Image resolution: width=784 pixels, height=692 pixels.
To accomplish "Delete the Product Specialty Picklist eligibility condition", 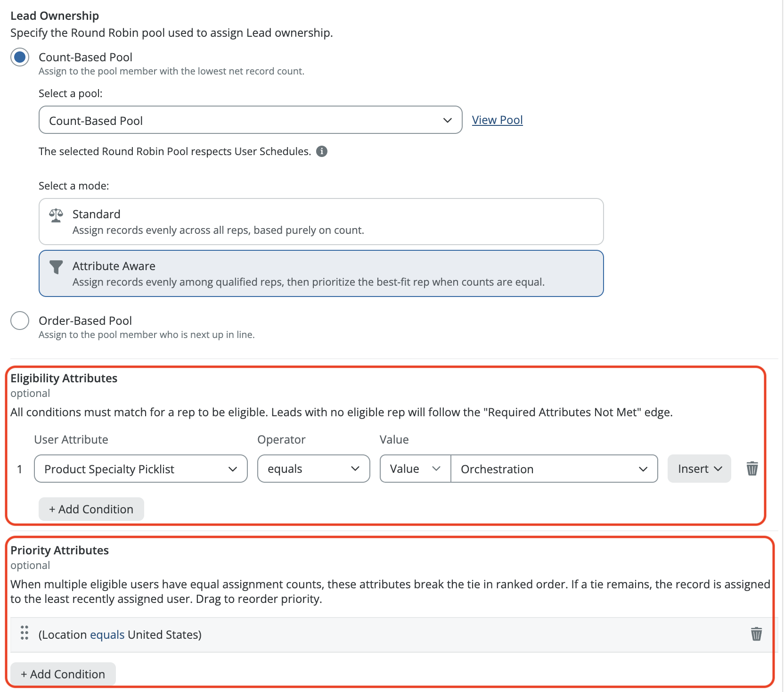I will coord(752,469).
